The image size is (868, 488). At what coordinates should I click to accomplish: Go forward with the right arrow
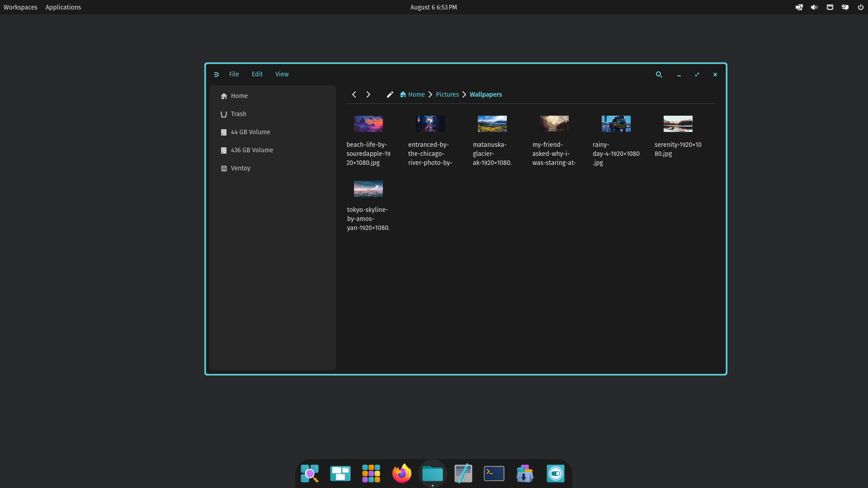click(368, 94)
